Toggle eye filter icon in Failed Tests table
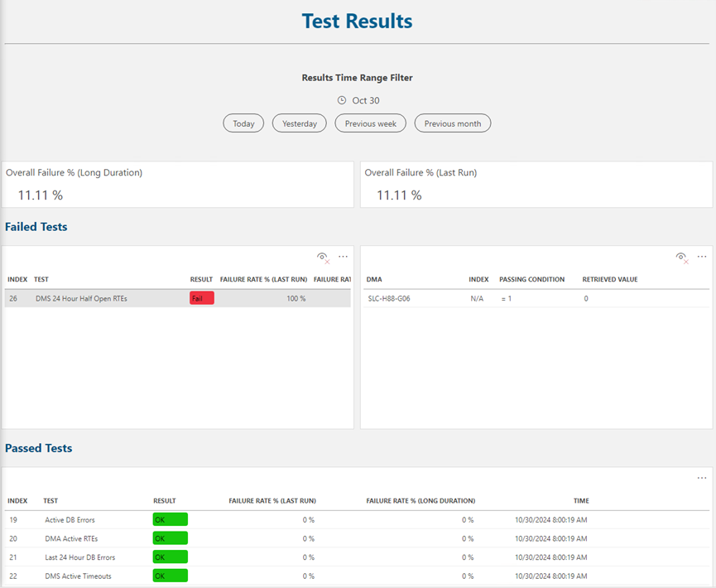 pyautogui.click(x=323, y=258)
